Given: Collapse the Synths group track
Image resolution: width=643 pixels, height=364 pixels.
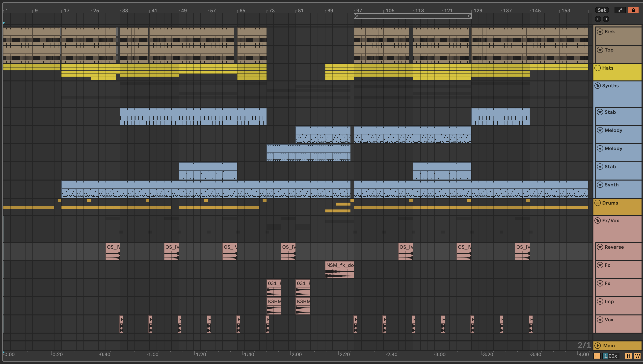Looking at the screenshot, I should tap(598, 86).
